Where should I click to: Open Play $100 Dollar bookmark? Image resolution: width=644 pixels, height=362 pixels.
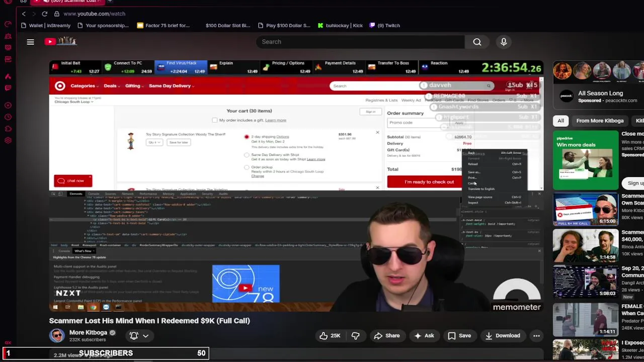click(x=284, y=25)
